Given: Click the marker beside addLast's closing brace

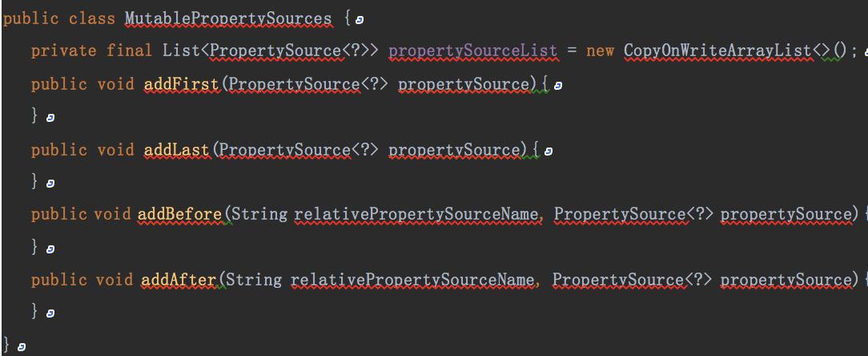Looking at the screenshot, I should pos(50,183).
